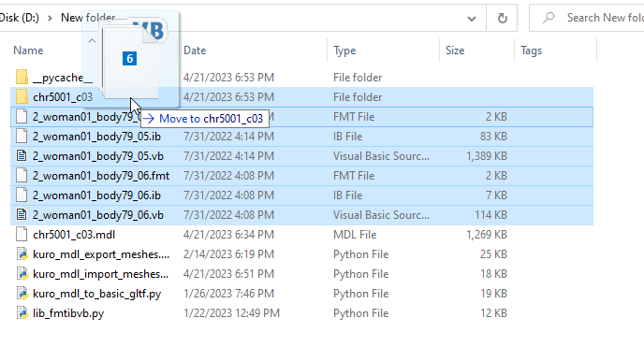Click the IB File type for body79_05.ib
The image size is (644, 347).
pos(347,137)
